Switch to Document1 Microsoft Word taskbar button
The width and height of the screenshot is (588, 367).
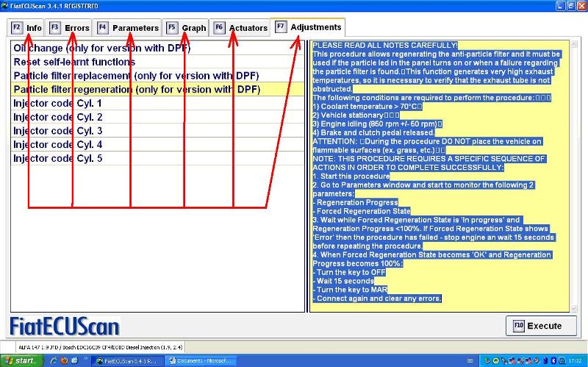pyautogui.click(x=201, y=361)
